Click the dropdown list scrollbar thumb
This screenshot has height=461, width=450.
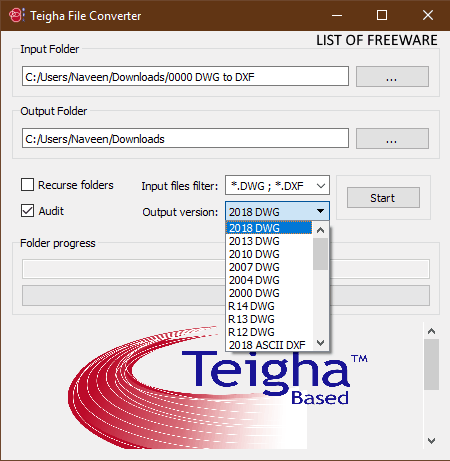[320, 254]
